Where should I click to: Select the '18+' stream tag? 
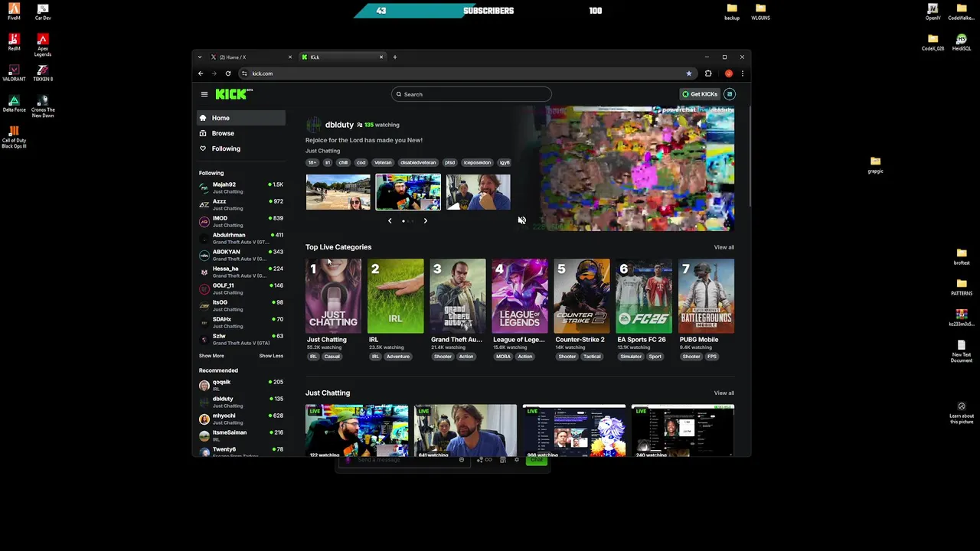(312, 162)
